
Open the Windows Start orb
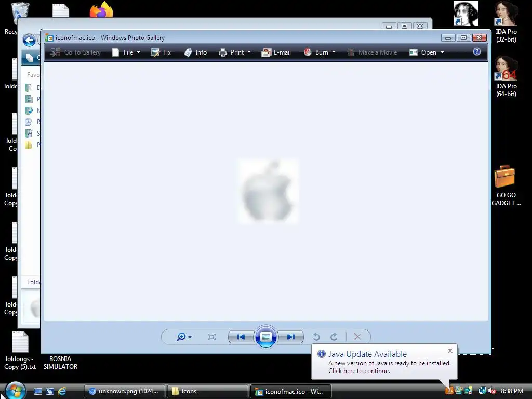(x=15, y=390)
